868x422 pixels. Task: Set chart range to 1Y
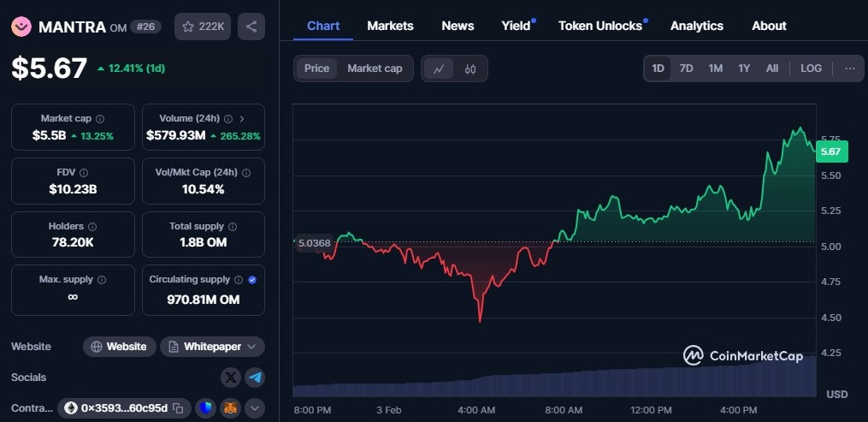744,68
